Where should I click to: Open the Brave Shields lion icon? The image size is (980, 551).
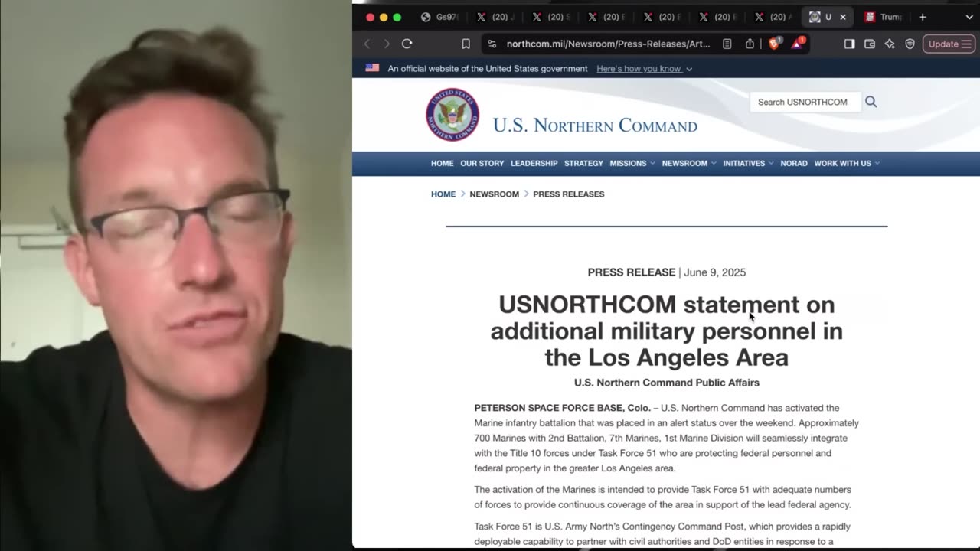coord(774,44)
